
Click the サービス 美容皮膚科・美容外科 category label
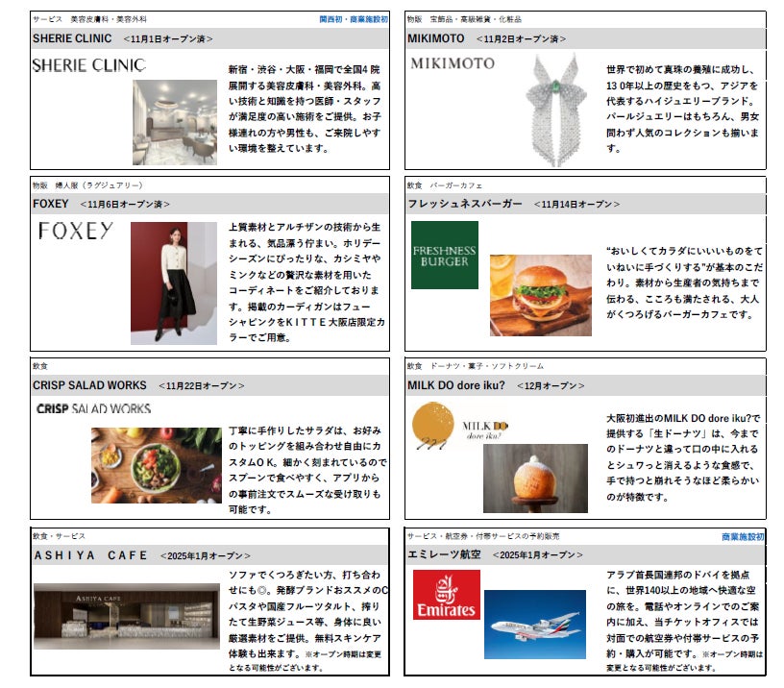coord(90,19)
